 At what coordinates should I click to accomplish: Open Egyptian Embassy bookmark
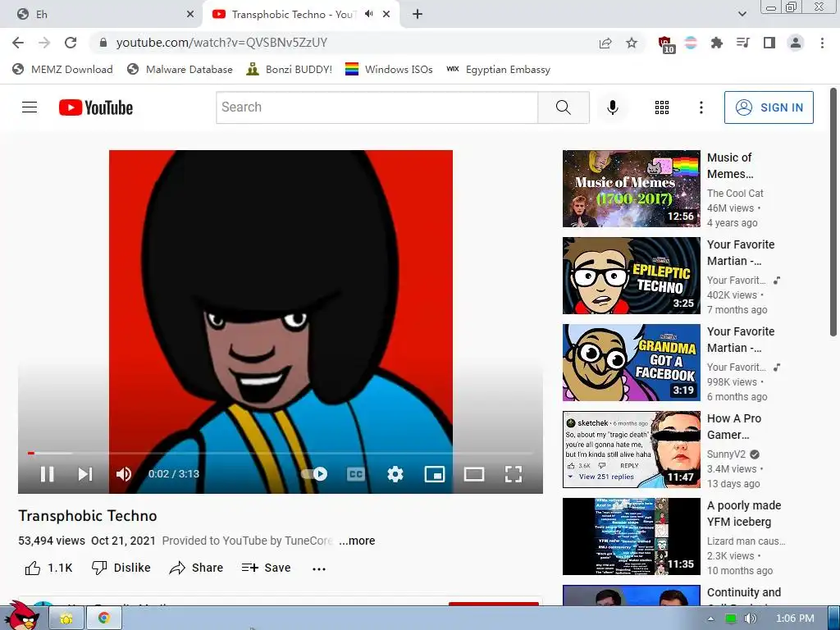pyautogui.click(x=498, y=70)
